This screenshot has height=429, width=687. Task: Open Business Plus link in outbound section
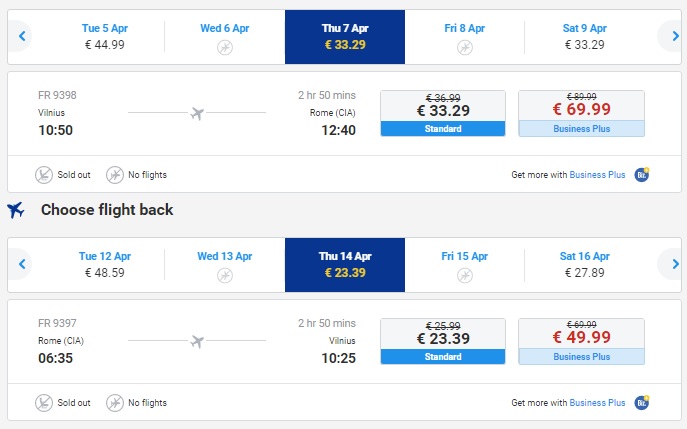point(597,175)
